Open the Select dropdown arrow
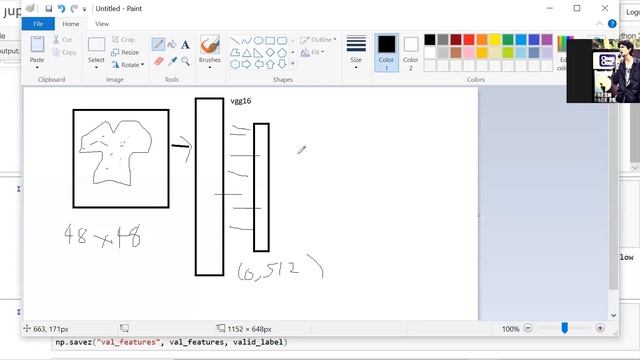640x360 pixels. click(96, 68)
